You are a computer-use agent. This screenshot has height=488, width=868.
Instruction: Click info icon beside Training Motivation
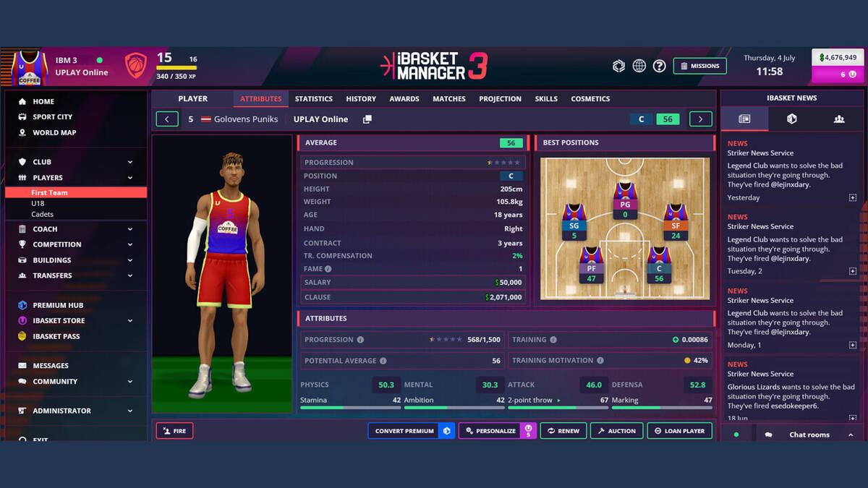pyautogui.click(x=599, y=360)
